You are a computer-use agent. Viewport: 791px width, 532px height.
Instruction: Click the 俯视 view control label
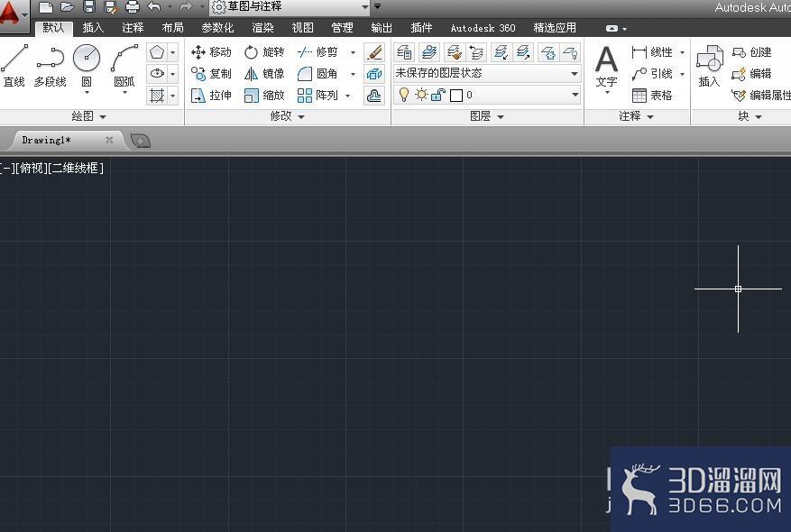click(x=32, y=168)
